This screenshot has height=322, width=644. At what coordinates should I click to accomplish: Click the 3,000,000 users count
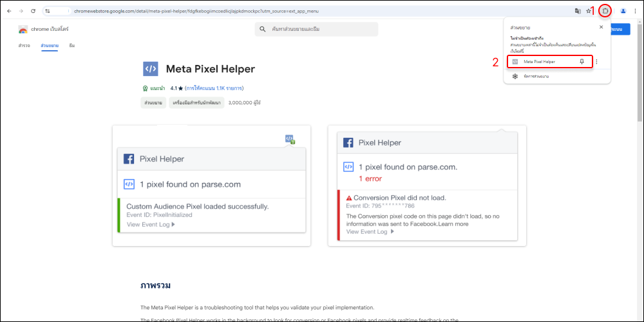click(244, 102)
